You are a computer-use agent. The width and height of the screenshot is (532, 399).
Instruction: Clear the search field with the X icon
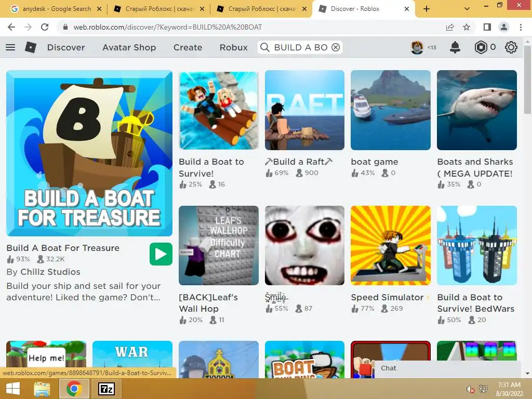click(x=336, y=47)
